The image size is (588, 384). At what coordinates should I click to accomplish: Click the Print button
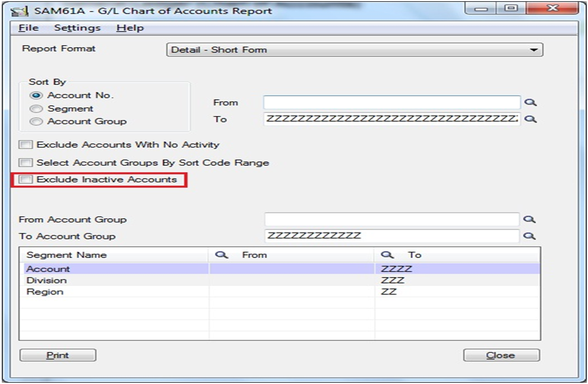(58, 355)
